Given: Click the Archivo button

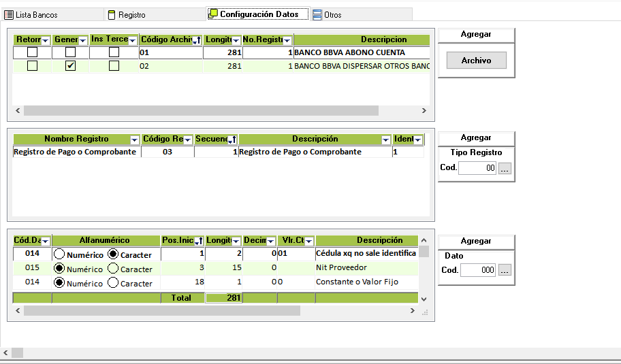Looking at the screenshot, I should click(x=476, y=61).
